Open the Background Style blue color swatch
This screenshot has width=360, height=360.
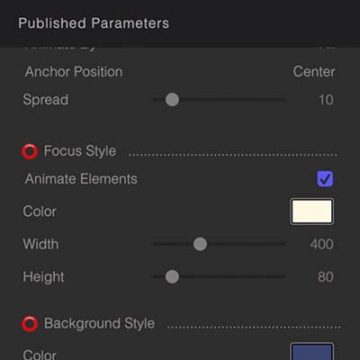[x=312, y=351]
